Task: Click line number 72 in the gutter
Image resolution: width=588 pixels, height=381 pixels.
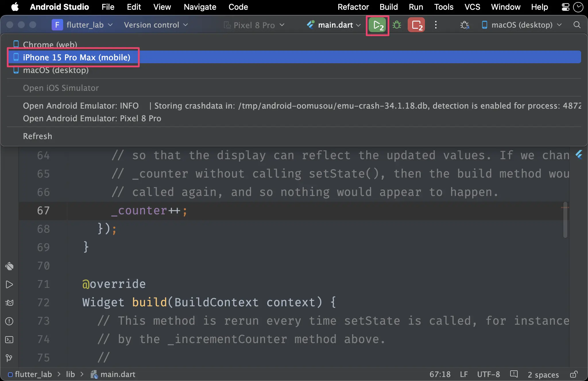Action: [43, 302]
